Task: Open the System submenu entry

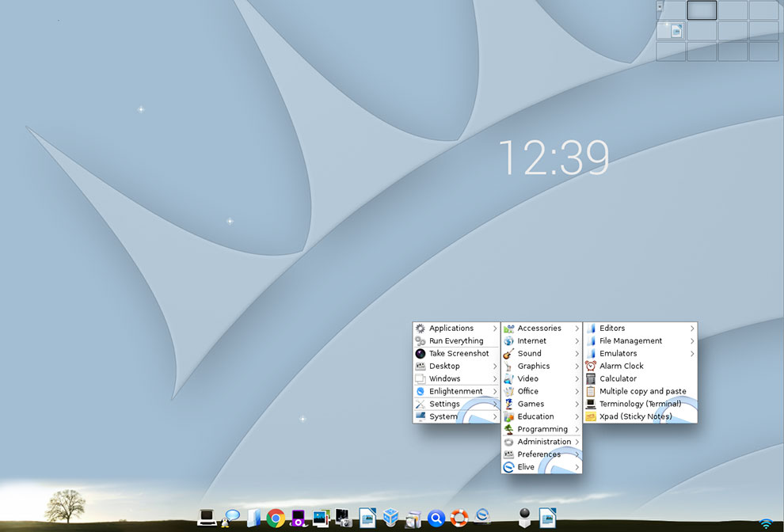Action: tap(456, 416)
